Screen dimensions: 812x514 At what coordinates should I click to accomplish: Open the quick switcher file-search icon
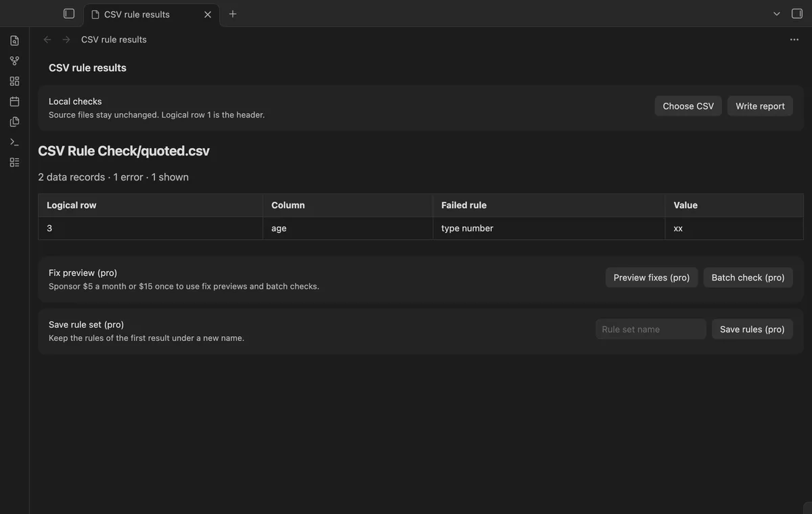[x=14, y=41]
